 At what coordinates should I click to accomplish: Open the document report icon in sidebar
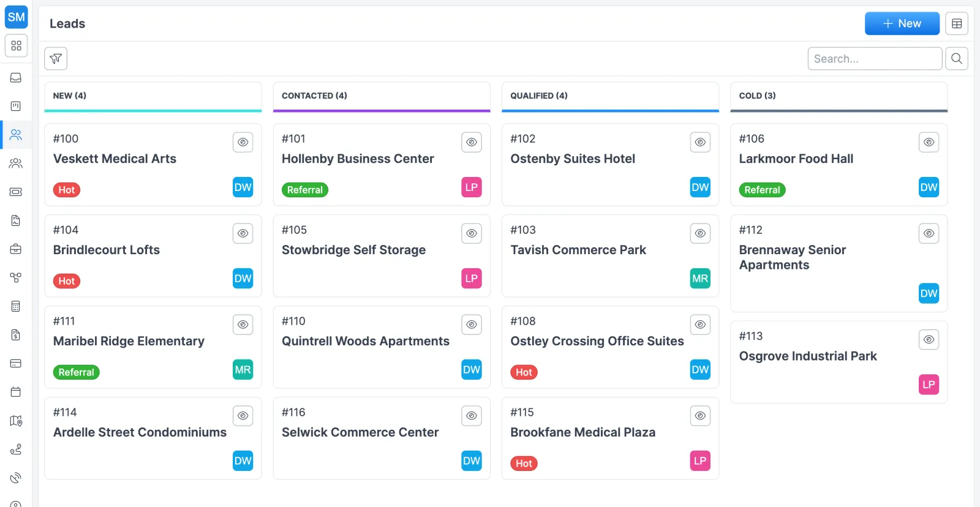coord(16,220)
